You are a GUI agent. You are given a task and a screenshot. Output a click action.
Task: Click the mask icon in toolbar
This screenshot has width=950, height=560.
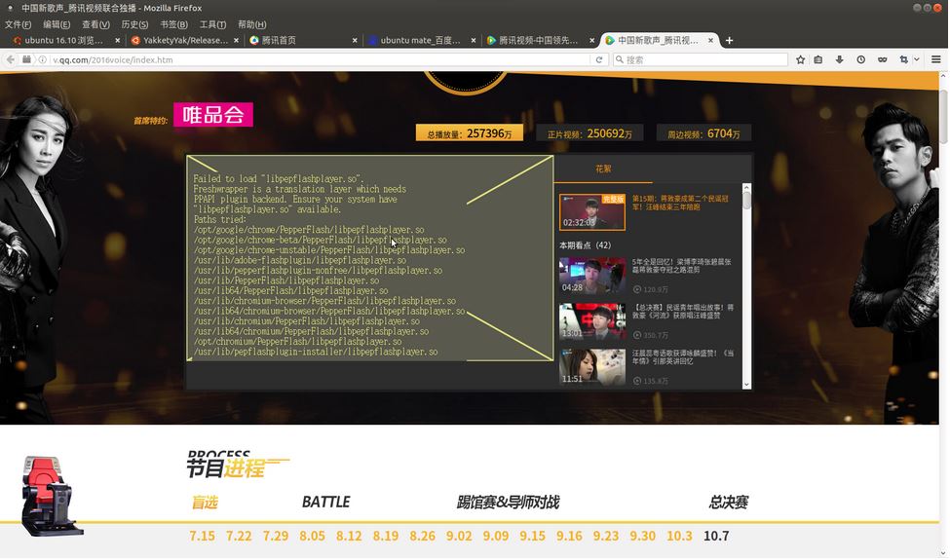[882, 59]
